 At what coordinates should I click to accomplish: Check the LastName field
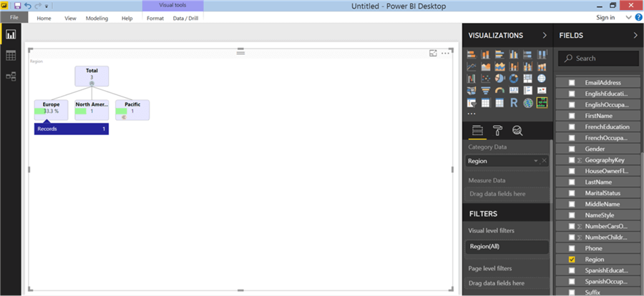(x=572, y=182)
